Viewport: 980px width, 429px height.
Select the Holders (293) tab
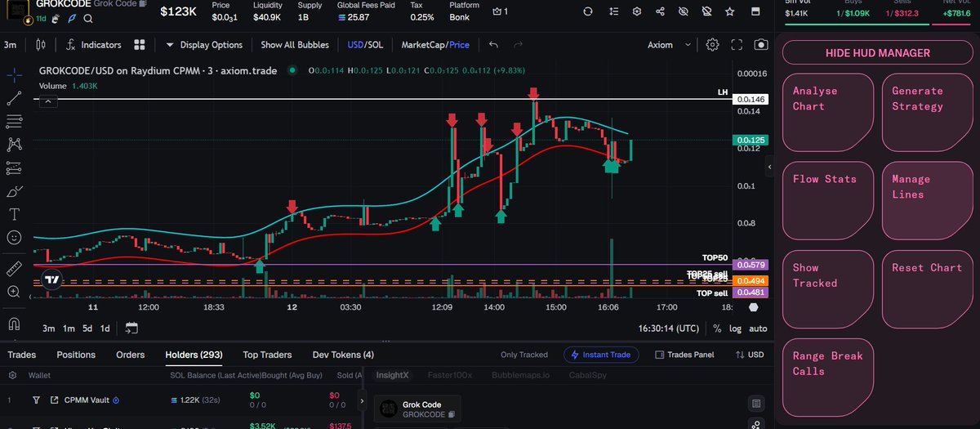click(x=194, y=355)
